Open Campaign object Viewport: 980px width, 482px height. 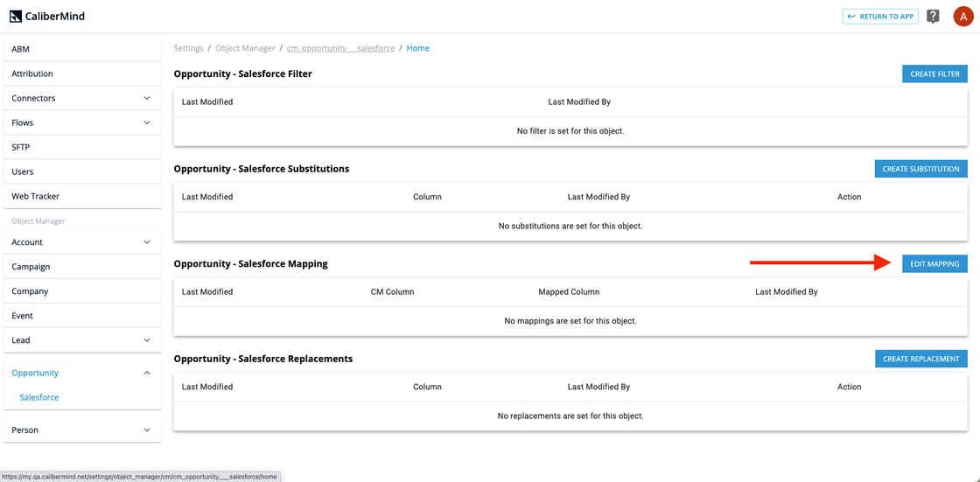[x=82, y=266]
